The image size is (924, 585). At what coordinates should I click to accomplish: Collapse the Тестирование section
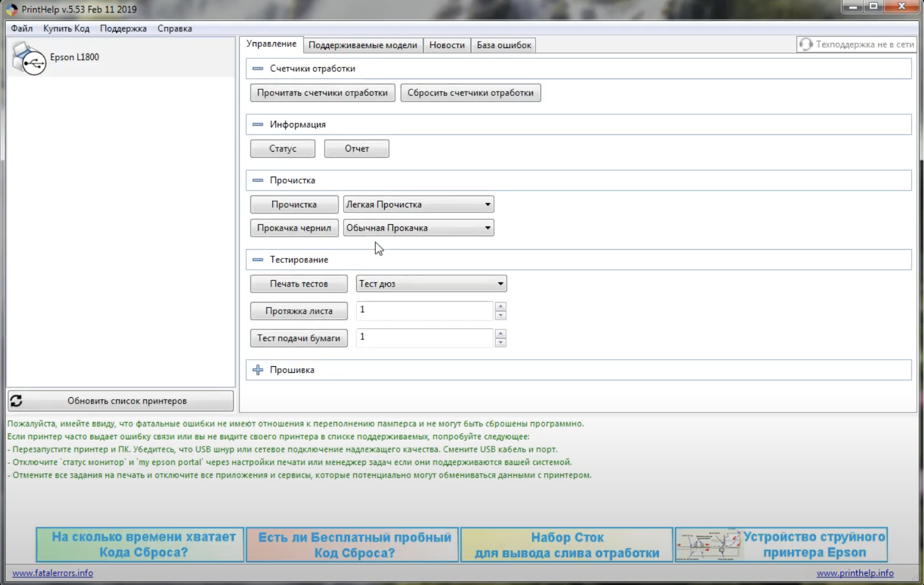click(x=257, y=260)
